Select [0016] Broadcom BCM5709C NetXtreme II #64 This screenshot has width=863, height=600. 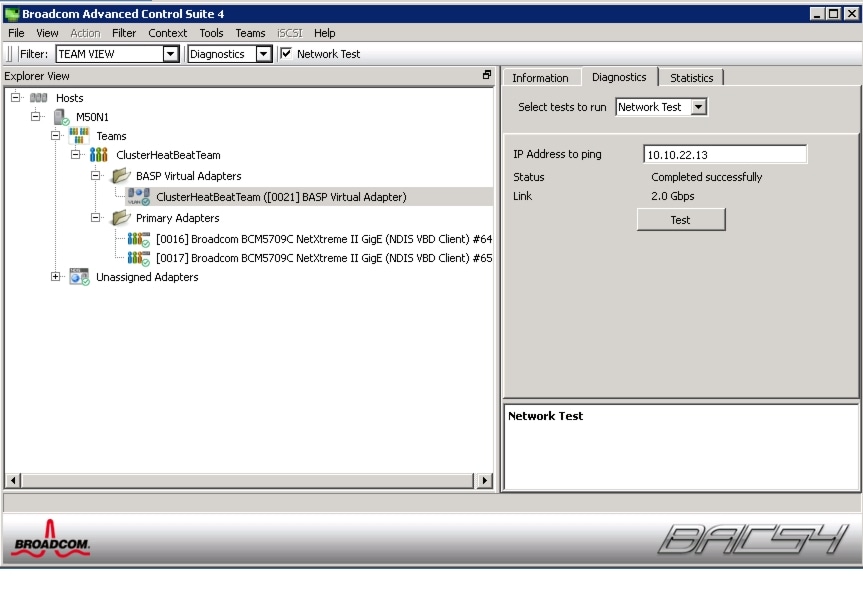point(324,239)
